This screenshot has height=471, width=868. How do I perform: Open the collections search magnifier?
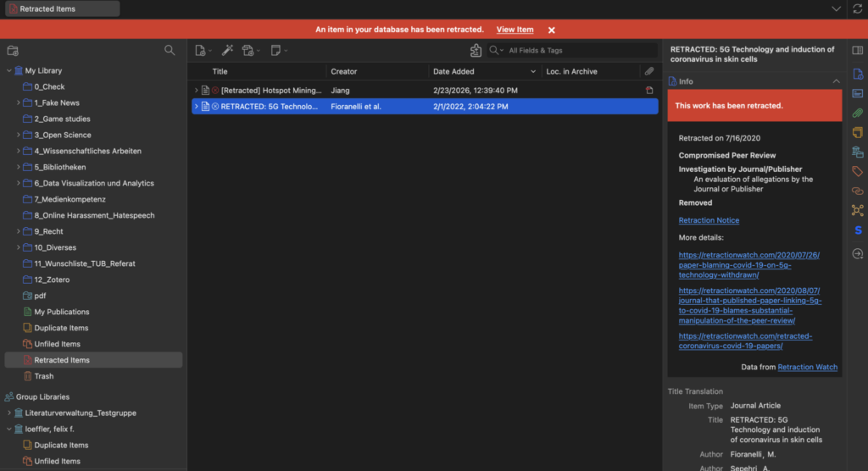[170, 50]
